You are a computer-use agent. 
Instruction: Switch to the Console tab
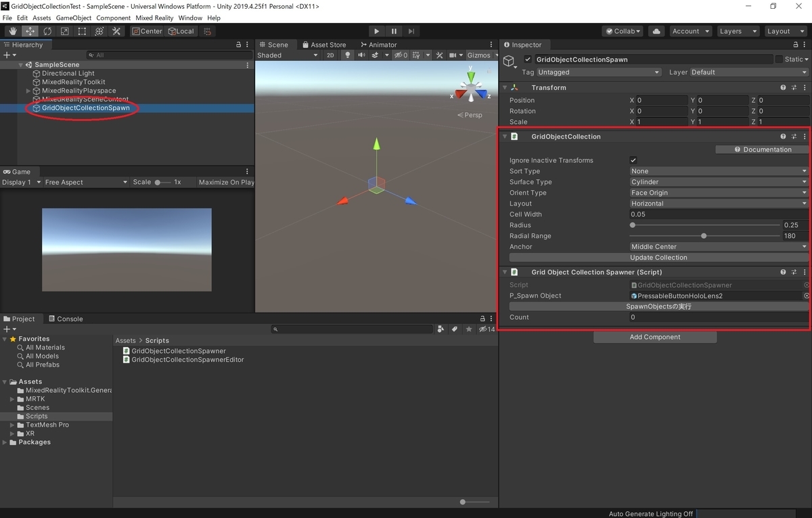pyautogui.click(x=65, y=319)
